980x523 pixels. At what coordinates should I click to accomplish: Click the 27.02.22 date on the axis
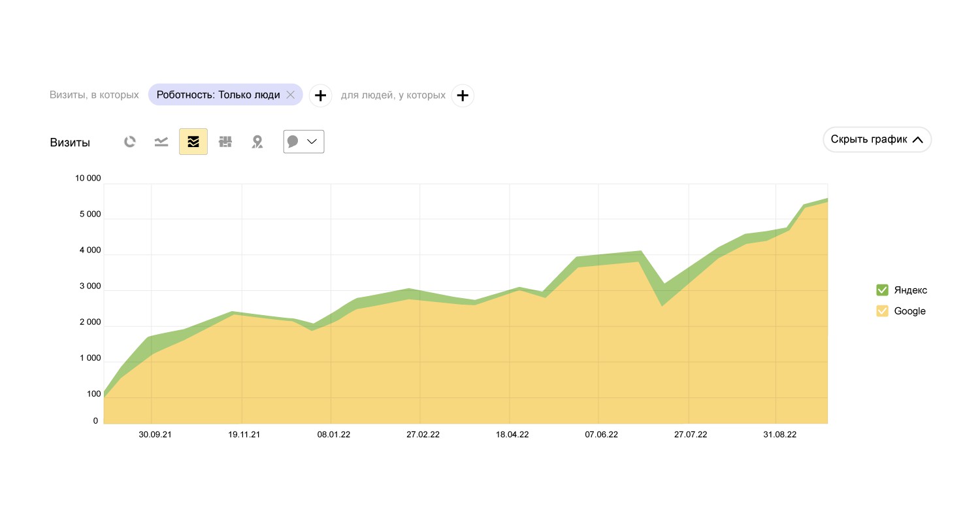tap(423, 435)
